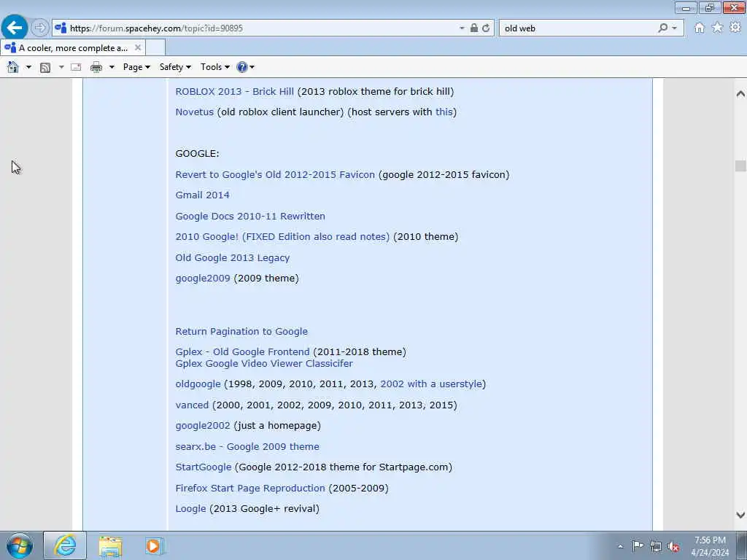Click the vertical scrollbar thumb
The height and width of the screenshot is (560, 747).
(x=740, y=166)
